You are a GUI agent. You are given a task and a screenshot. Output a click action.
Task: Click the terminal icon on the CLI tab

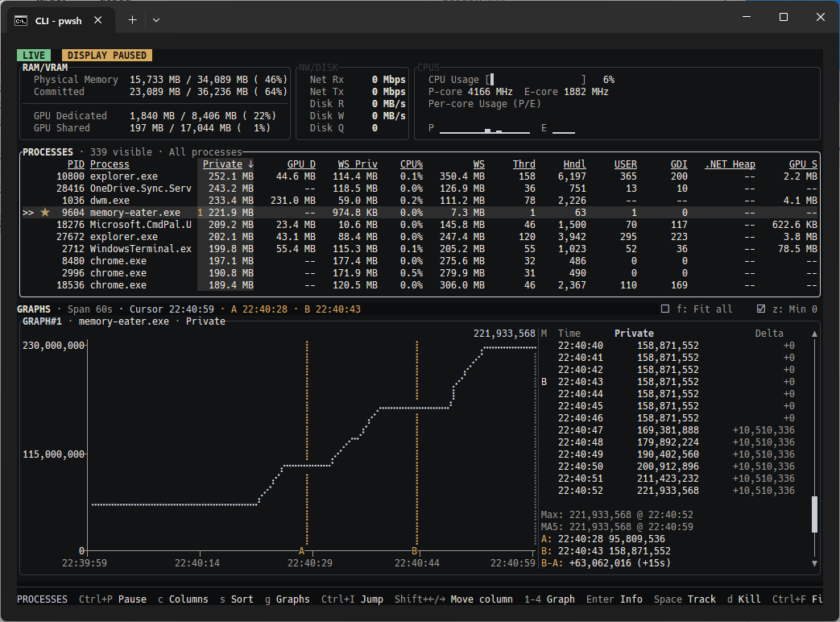(21, 21)
